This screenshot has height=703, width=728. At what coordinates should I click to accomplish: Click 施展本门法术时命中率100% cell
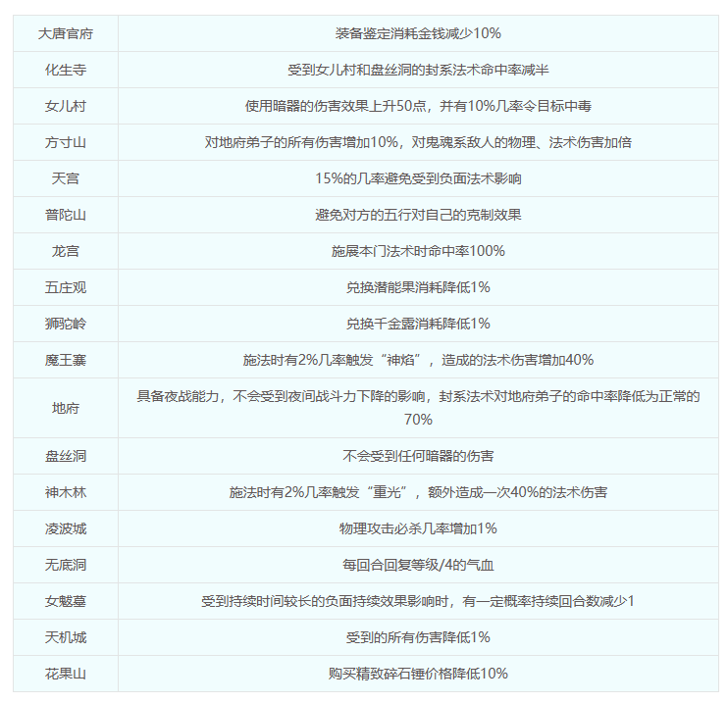[418, 251]
